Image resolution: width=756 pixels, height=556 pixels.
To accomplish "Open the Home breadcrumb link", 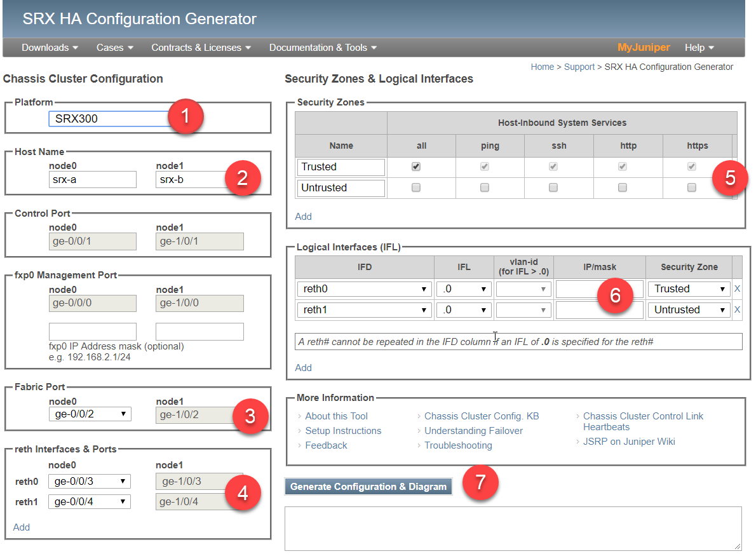I will pos(543,67).
